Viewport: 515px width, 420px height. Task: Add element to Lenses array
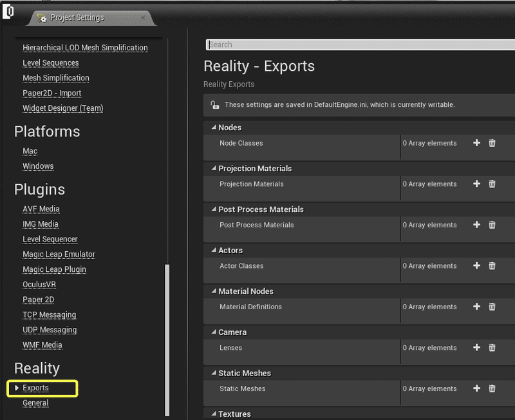(x=476, y=347)
